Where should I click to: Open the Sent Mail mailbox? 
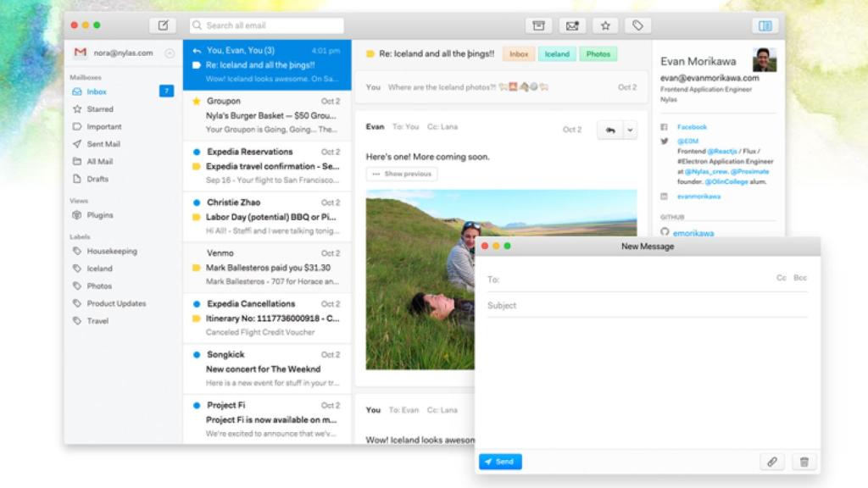(103, 144)
